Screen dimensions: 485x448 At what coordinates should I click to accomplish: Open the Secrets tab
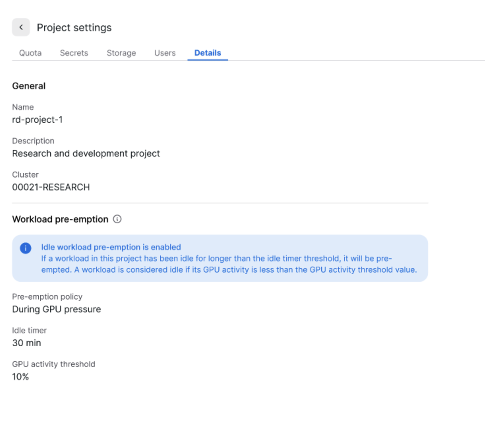click(74, 53)
